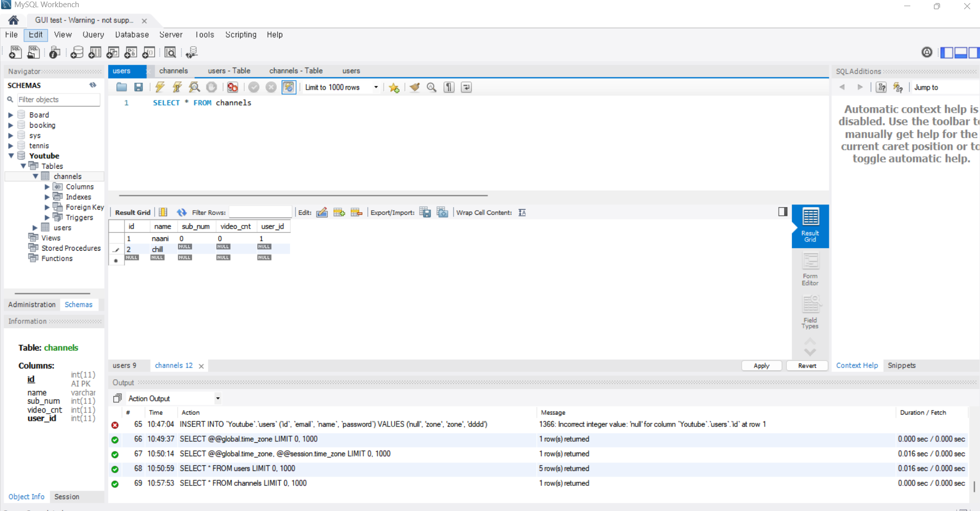The image size is (980, 511).
Task: Open the Query menu
Action: [93, 35]
